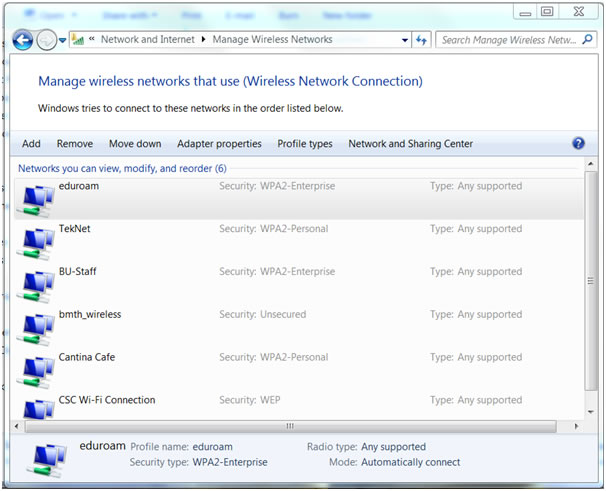Open the recent pages dropdown arrow
The width and height of the screenshot is (606, 491).
click(62, 40)
